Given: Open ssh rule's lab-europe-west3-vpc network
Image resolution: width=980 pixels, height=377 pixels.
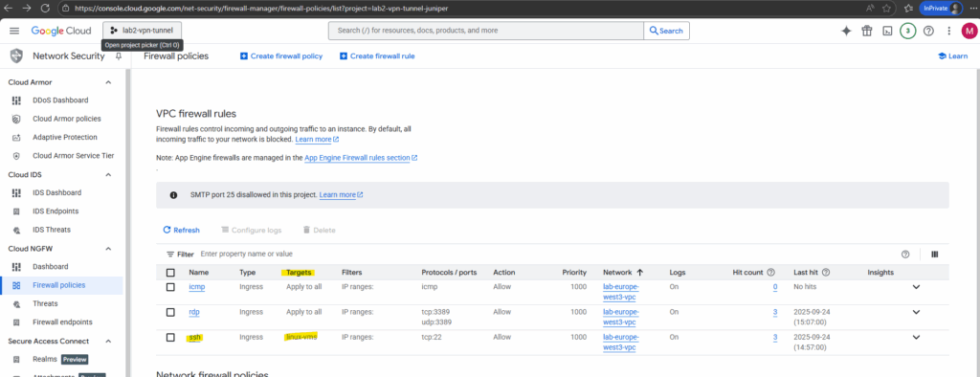Looking at the screenshot, I should tap(620, 342).
